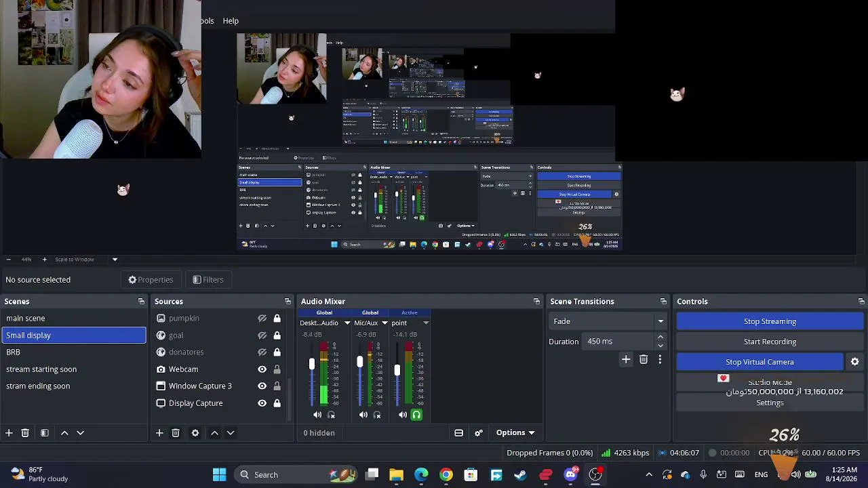This screenshot has height=488, width=868.
Task: Open source properties gear in Sources toolbar
Action: (195, 432)
